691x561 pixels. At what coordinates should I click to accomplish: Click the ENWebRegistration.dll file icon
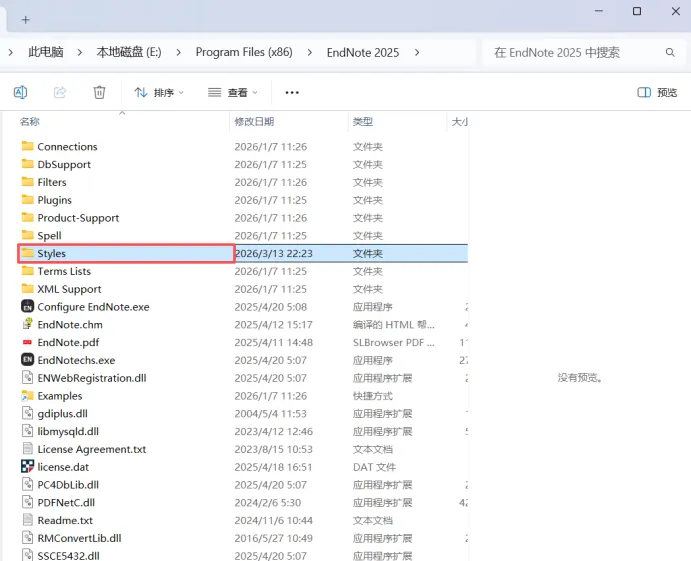[27, 377]
